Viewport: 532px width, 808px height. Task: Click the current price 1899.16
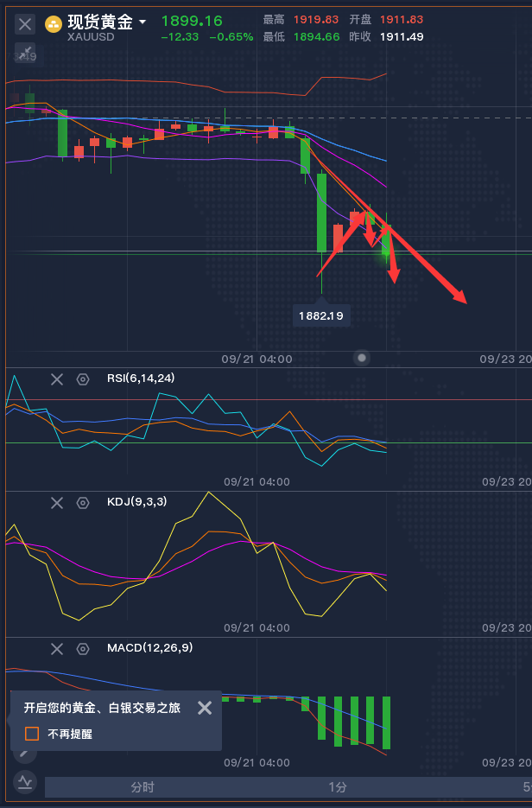(192, 21)
